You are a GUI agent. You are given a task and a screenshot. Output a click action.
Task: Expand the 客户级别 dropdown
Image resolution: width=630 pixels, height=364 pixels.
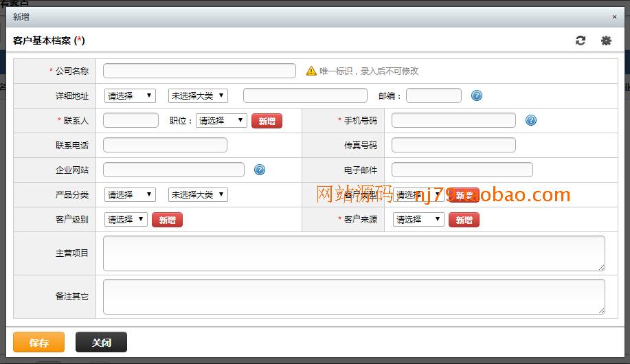[x=126, y=219]
